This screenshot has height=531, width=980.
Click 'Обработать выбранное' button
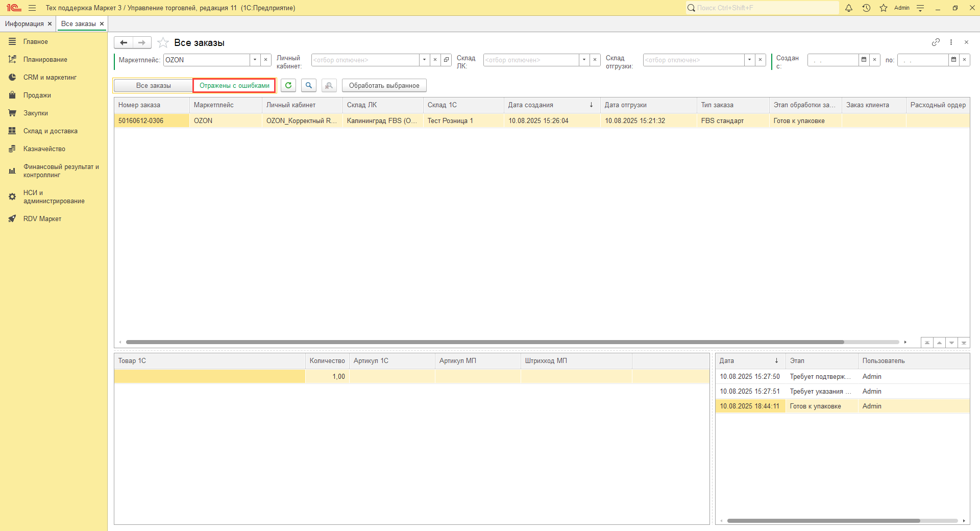click(384, 86)
